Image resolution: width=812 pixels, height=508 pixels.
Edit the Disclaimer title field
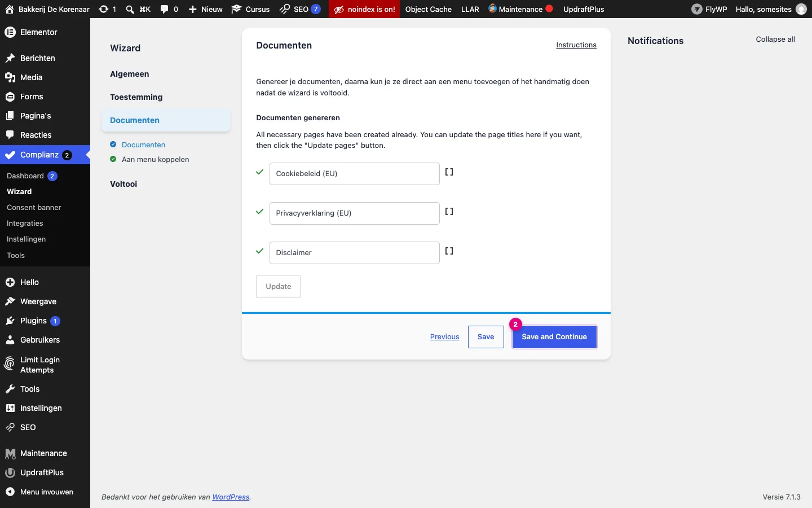click(x=355, y=253)
